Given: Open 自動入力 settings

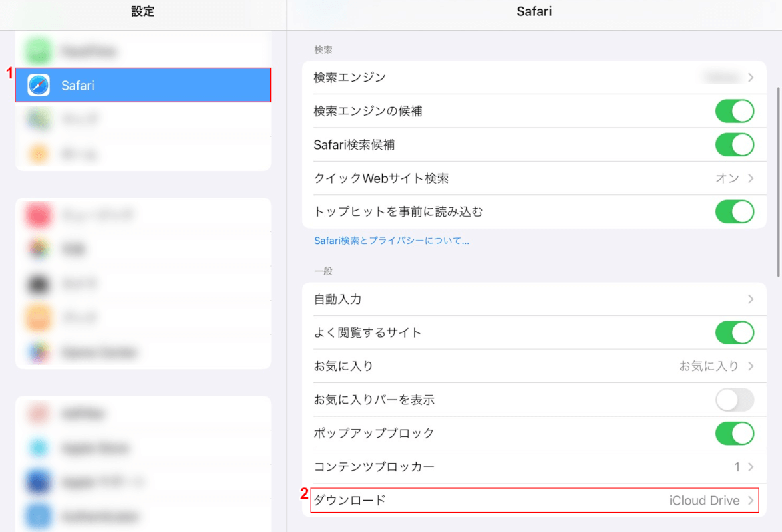Looking at the screenshot, I should [x=534, y=299].
